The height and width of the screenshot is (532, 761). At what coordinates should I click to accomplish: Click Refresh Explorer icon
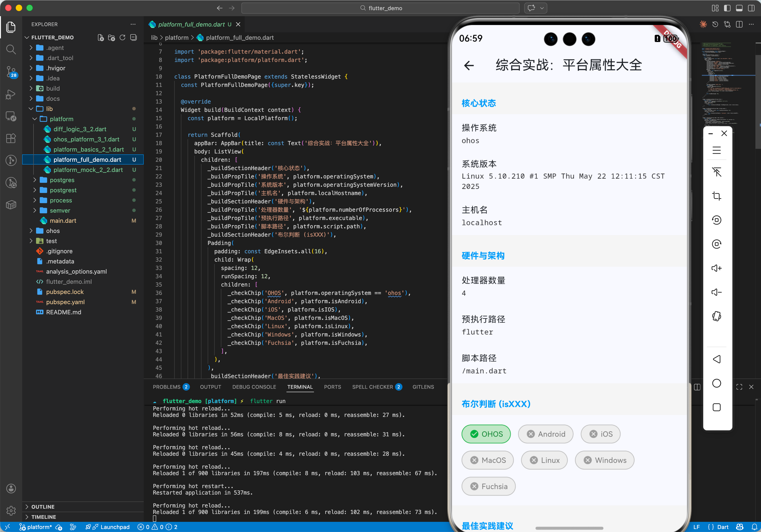pyautogui.click(x=122, y=37)
